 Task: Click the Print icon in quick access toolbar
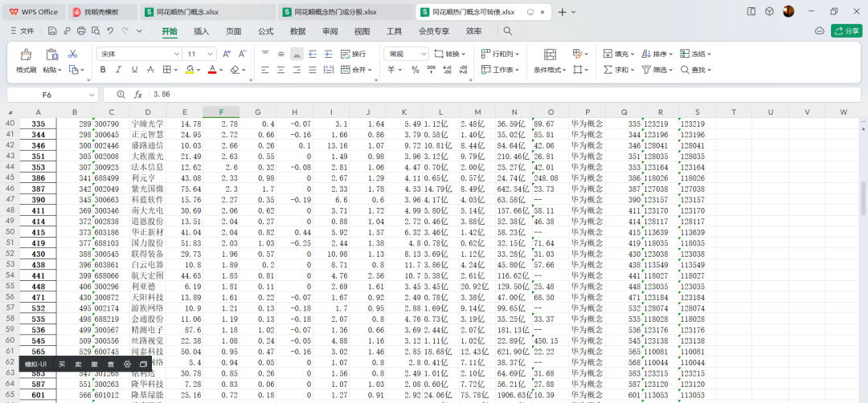click(x=81, y=31)
